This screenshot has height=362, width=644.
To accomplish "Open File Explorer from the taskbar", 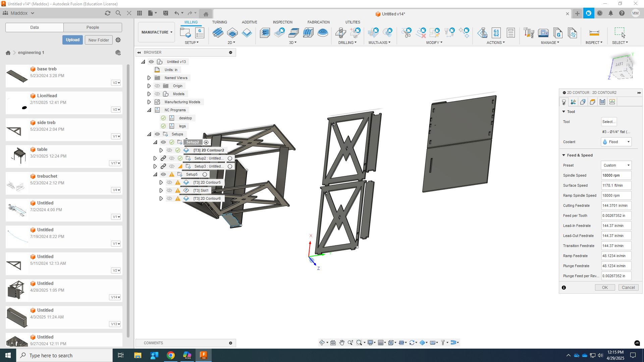I will [138, 355].
